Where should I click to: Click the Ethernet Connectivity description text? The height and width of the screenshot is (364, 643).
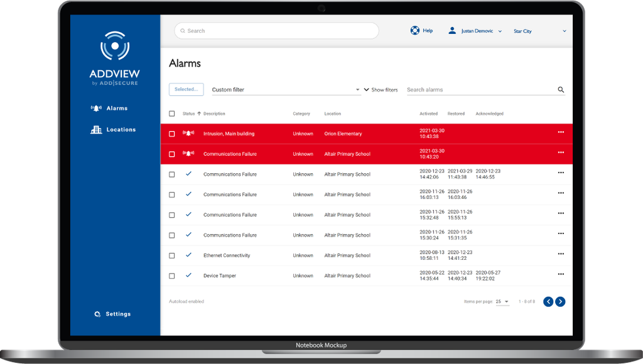click(227, 255)
